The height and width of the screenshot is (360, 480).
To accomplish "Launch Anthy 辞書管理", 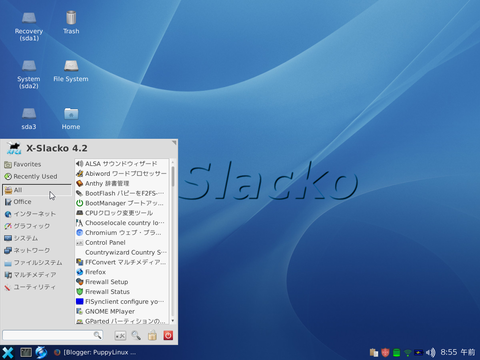I will (121, 183).
